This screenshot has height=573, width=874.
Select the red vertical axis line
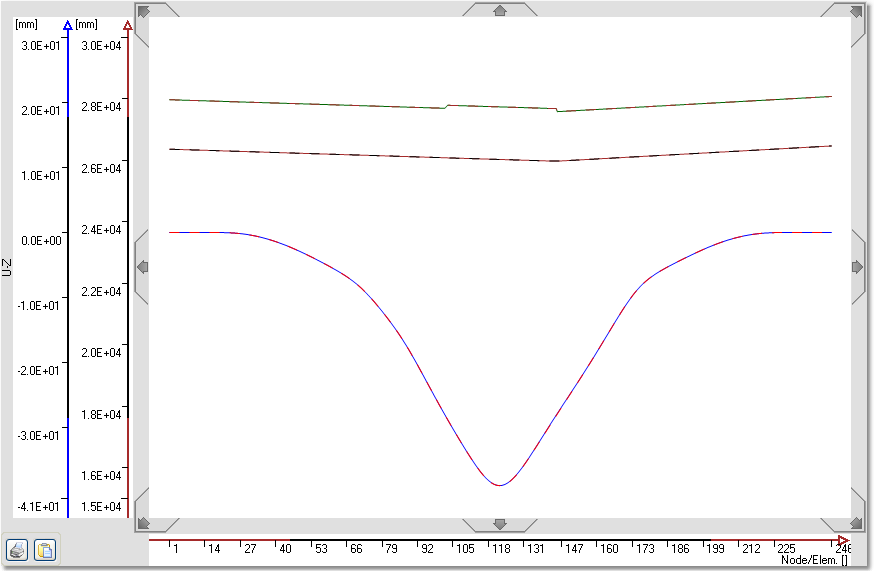(x=127, y=270)
